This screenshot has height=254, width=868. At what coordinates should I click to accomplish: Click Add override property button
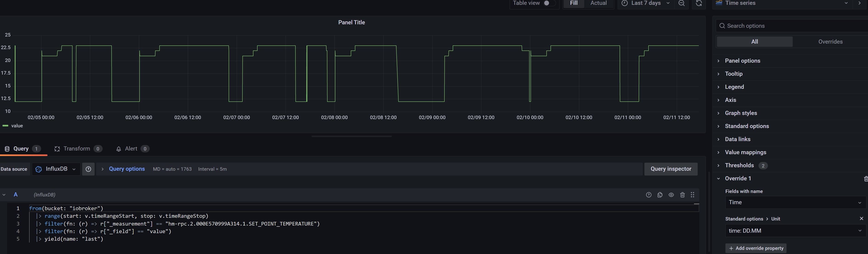click(756, 248)
